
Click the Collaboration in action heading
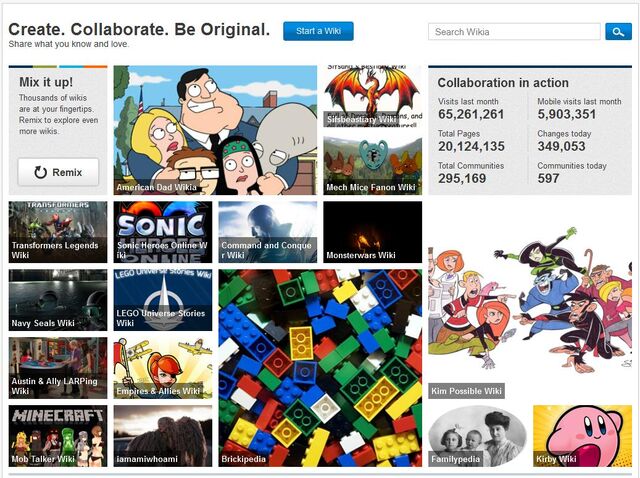coord(503,83)
